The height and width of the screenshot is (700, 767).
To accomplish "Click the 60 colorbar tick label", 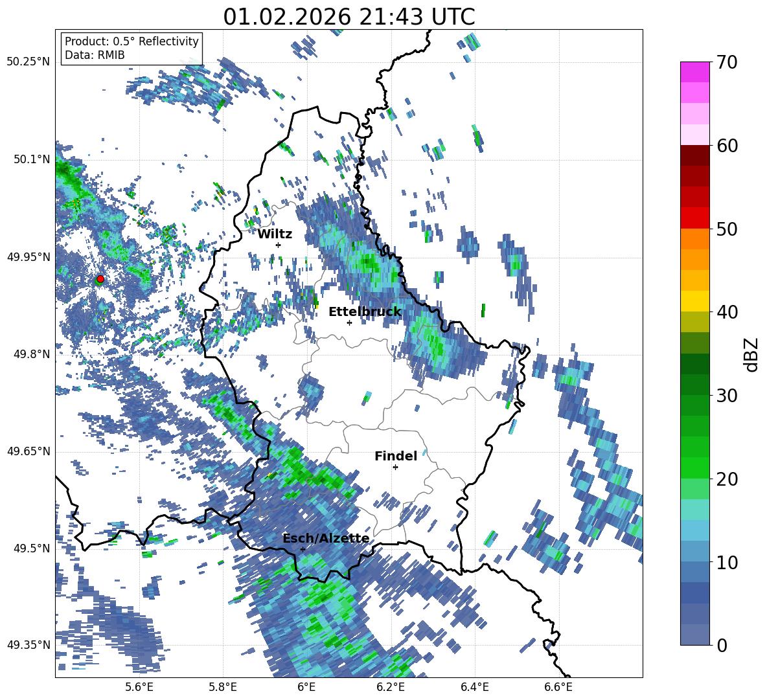I will pyautogui.click(x=727, y=146).
